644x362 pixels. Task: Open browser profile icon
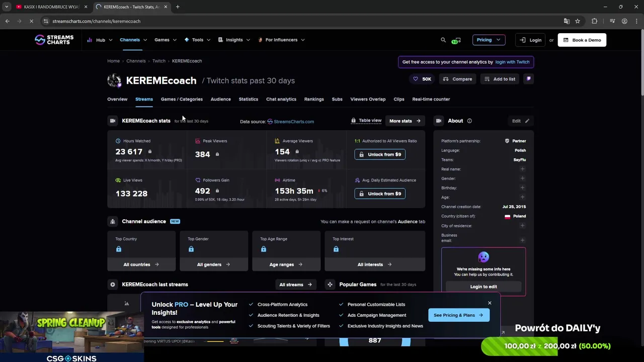624,21
